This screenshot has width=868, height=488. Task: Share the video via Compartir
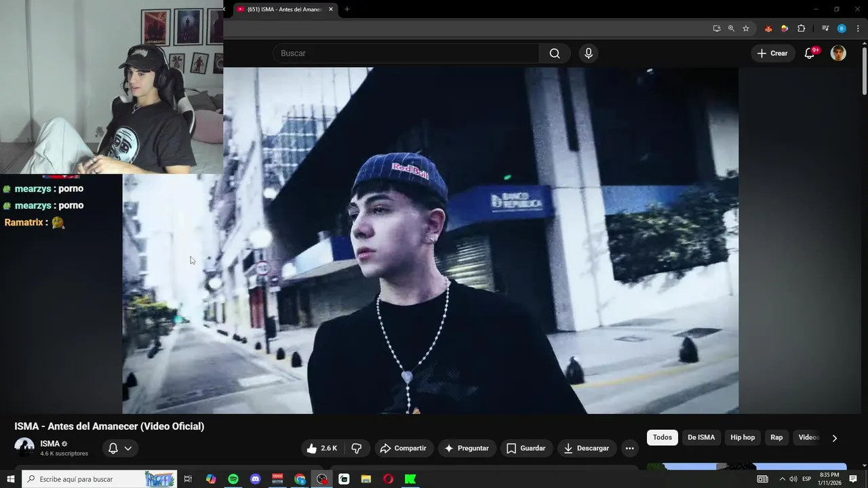403,448
